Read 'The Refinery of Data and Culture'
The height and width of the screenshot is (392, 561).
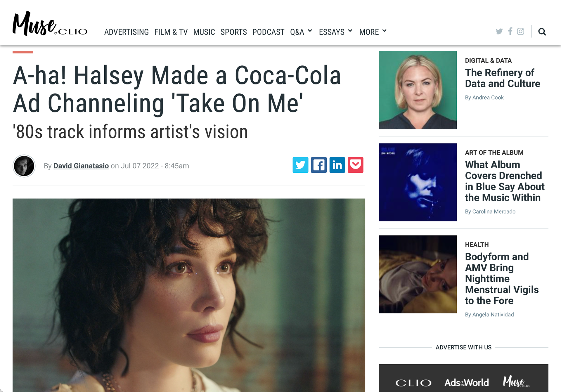(502, 78)
